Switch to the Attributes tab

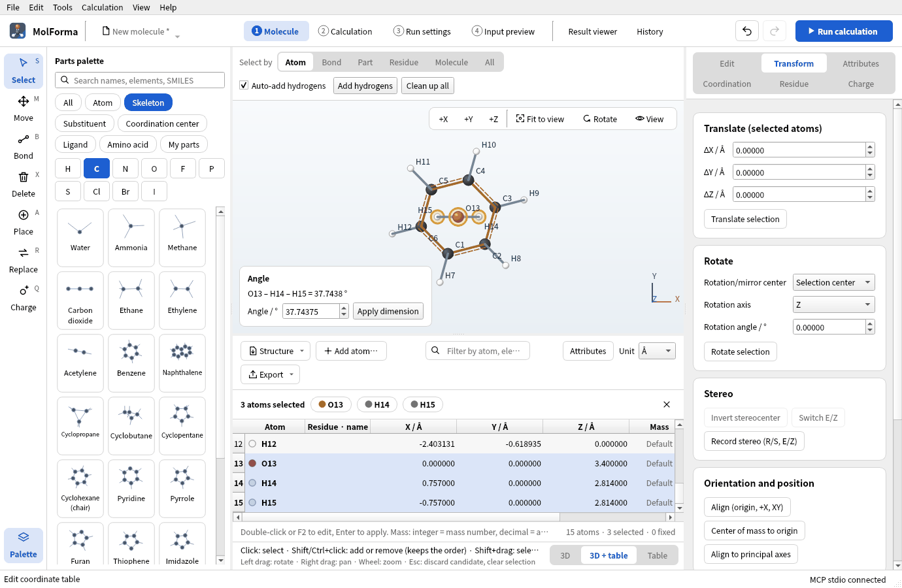tap(860, 63)
